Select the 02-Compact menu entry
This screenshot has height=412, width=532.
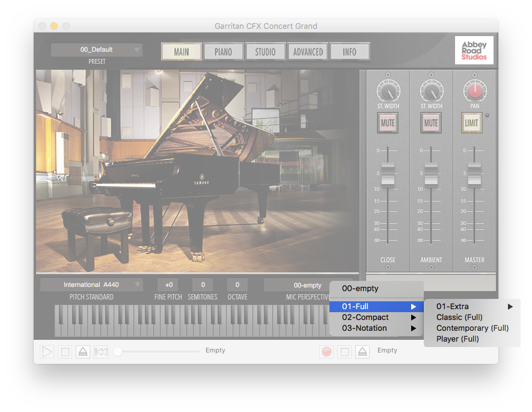tap(376, 318)
